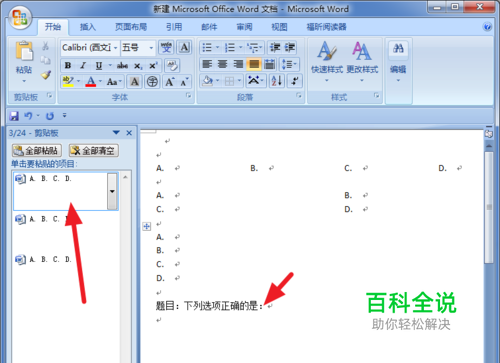The width and height of the screenshot is (500, 363).
Task: Click the Multilevel List icon
Action: [x=253, y=47]
